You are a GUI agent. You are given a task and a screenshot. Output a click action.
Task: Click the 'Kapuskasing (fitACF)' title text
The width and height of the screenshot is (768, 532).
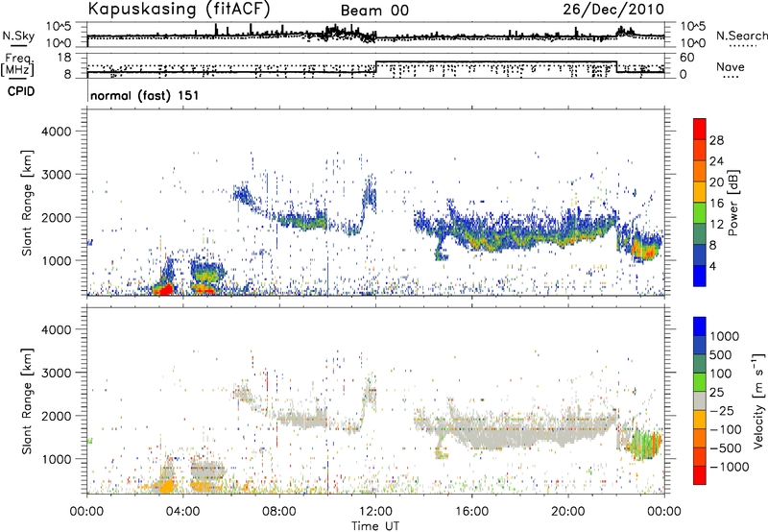179,9
